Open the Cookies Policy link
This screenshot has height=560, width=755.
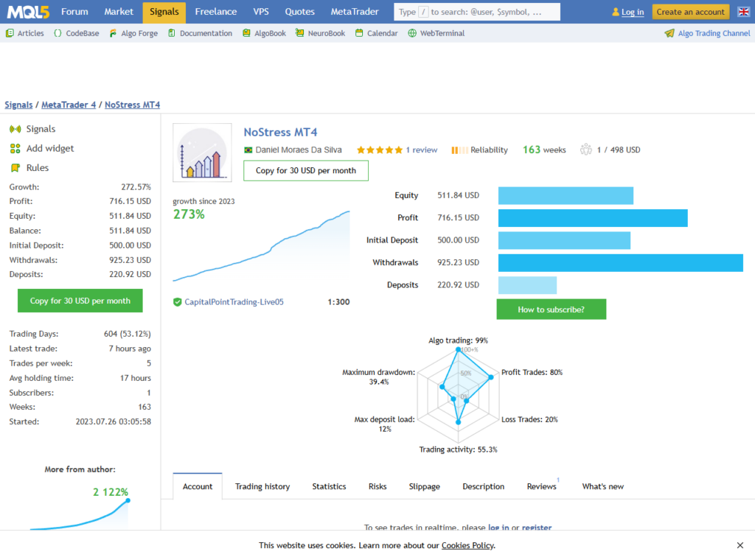click(467, 545)
